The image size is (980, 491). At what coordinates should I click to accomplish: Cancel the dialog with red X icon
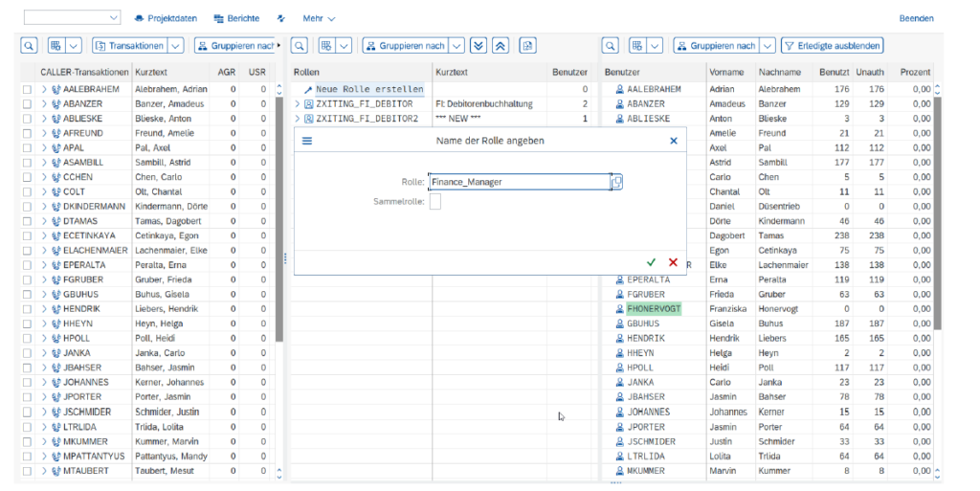(673, 262)
